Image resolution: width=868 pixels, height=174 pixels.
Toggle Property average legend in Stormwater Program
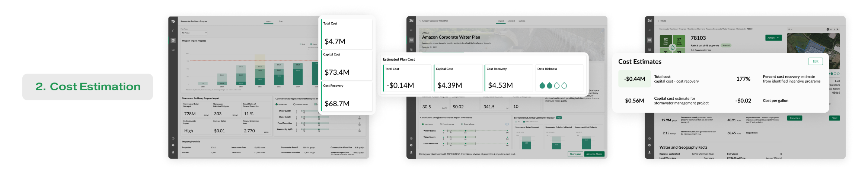[x=294, y=104]
